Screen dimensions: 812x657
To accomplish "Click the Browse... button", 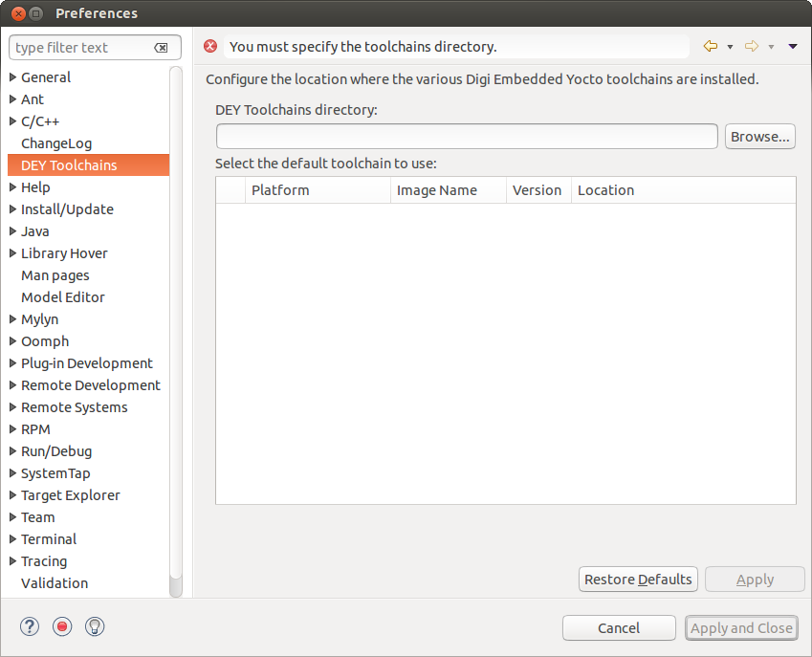I will point(759,137).
